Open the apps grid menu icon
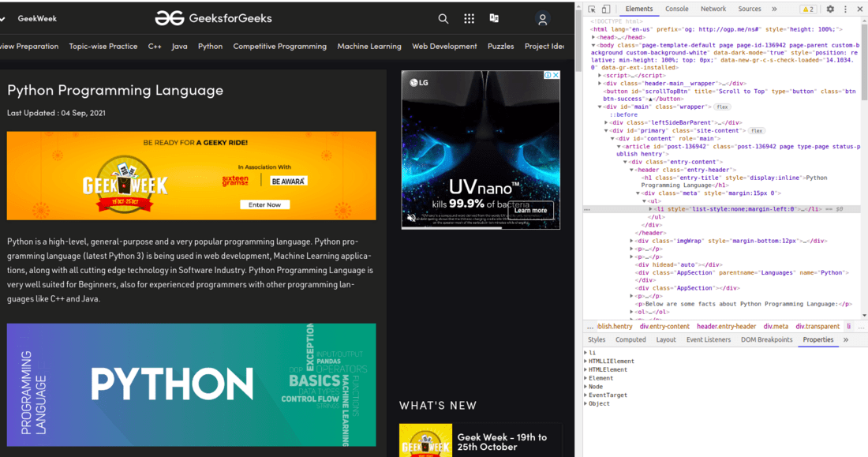This screenshot has width=868, height=457. tap(469, 19)
